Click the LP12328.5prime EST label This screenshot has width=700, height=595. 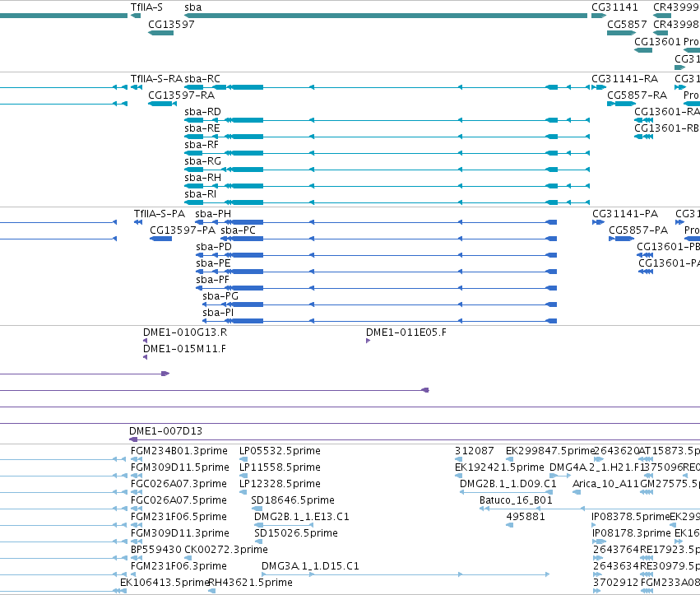point(280,484)
